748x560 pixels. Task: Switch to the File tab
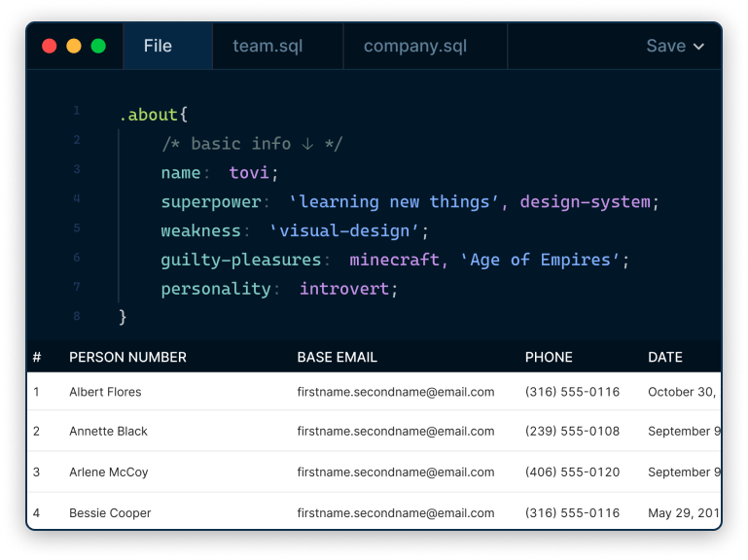[x=167, y=46]
